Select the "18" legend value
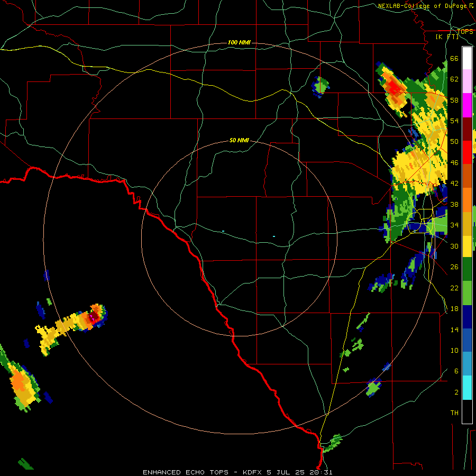Image resolution: width=476 pixels, height=476 pixels. (454, 309)
